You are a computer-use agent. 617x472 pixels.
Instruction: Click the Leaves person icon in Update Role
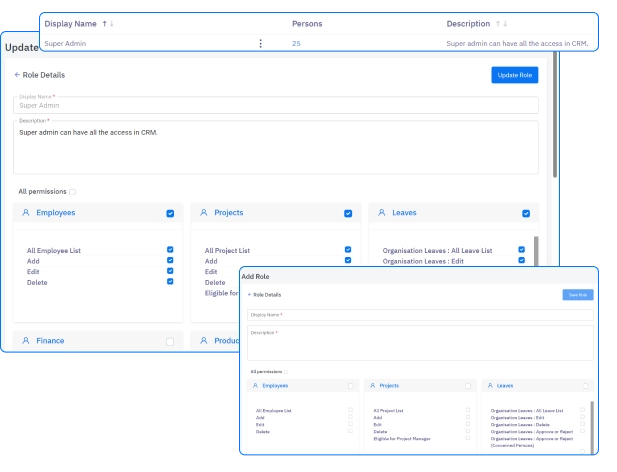[x=382, y=213]
